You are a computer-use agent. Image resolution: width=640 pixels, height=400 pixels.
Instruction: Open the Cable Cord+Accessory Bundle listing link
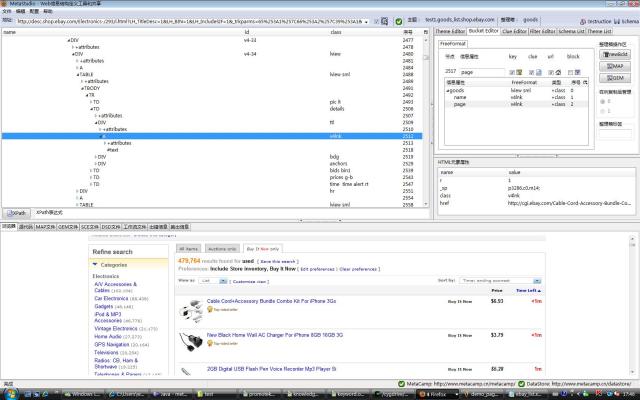click(x=271, y=301)
